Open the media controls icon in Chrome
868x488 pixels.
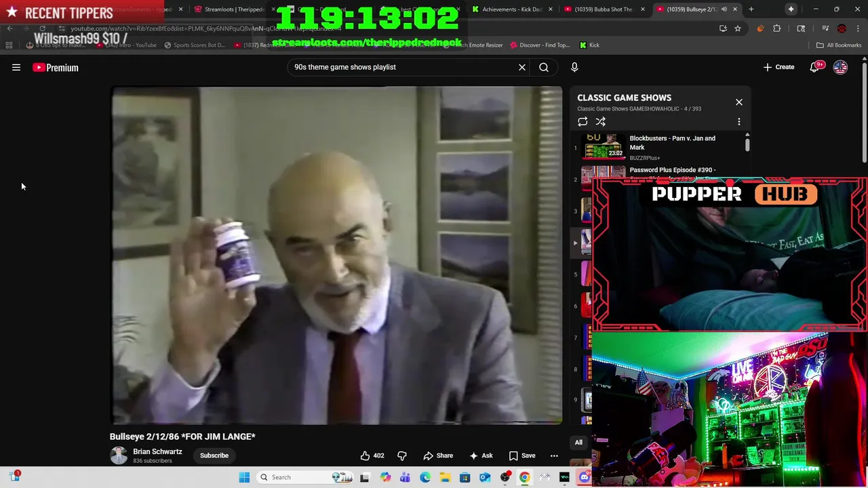(x=825, y=28)
